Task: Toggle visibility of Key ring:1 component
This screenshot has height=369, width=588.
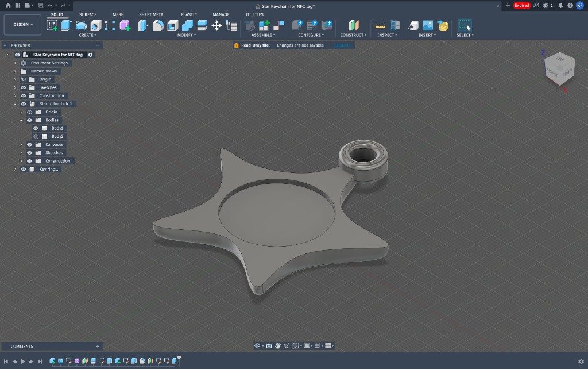Action: (x=23, y=170)
